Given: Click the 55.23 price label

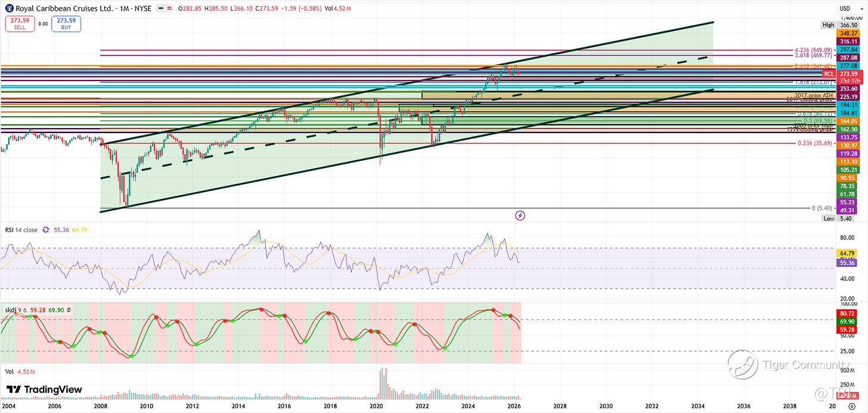Looking at the screenshot, I should 848,202.
